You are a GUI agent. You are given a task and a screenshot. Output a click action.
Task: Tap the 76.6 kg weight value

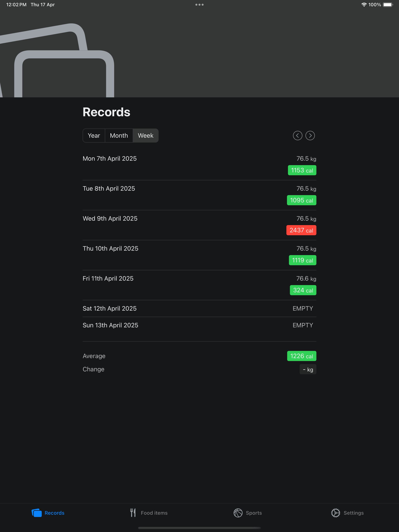click(x=306, y=278)
